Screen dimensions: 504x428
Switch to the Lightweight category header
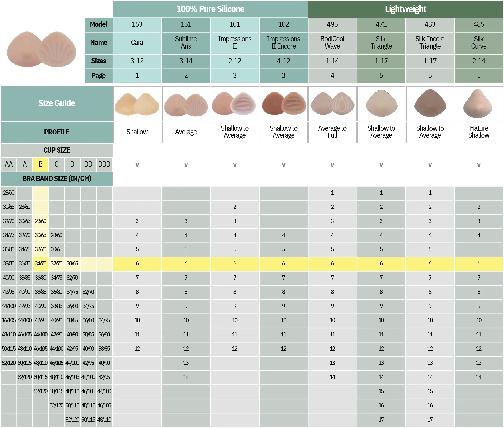(x=406, y=9)
